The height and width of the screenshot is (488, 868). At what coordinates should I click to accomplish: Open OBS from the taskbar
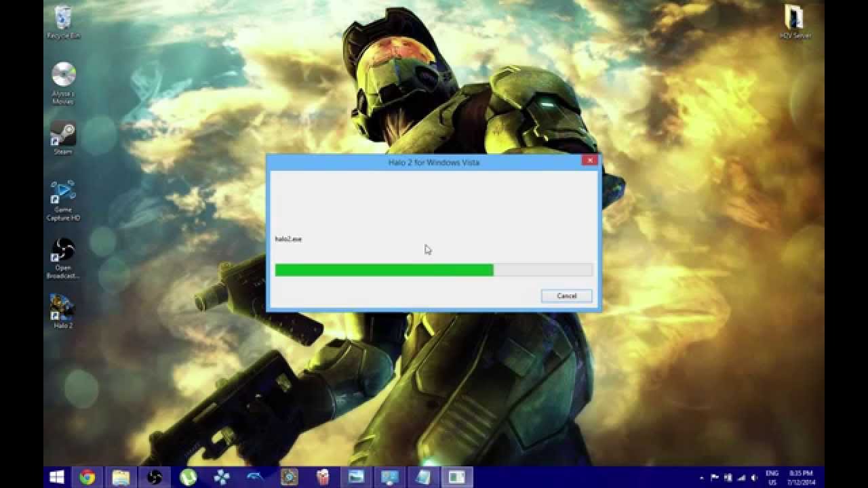coord(154,477)
